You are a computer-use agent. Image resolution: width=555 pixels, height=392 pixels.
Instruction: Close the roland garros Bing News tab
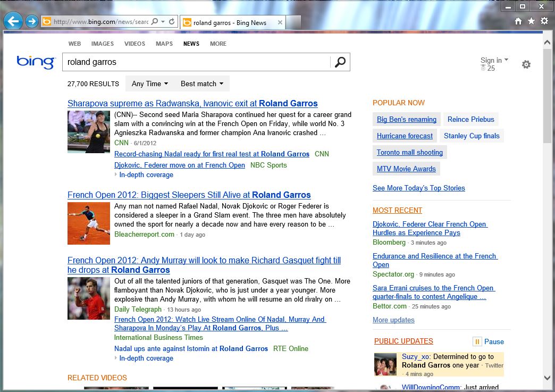280,22
